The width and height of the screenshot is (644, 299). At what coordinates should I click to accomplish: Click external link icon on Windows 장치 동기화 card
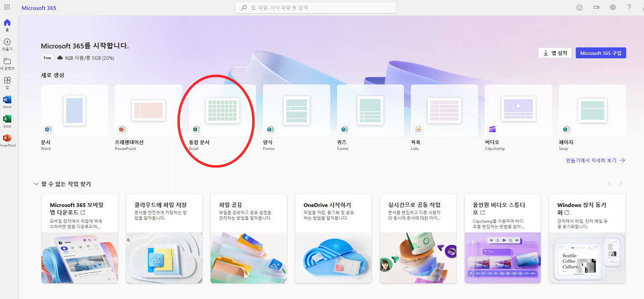tap(567, 212)
